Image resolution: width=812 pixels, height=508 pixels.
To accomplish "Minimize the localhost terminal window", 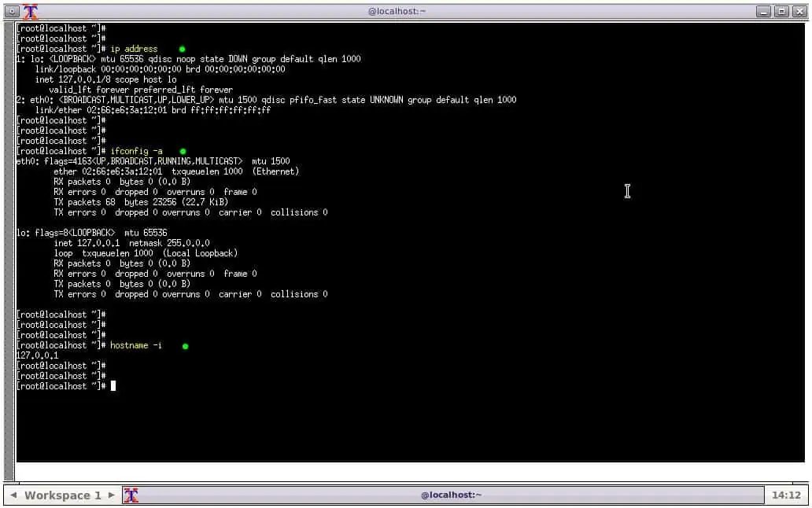I will coord(763,11).
